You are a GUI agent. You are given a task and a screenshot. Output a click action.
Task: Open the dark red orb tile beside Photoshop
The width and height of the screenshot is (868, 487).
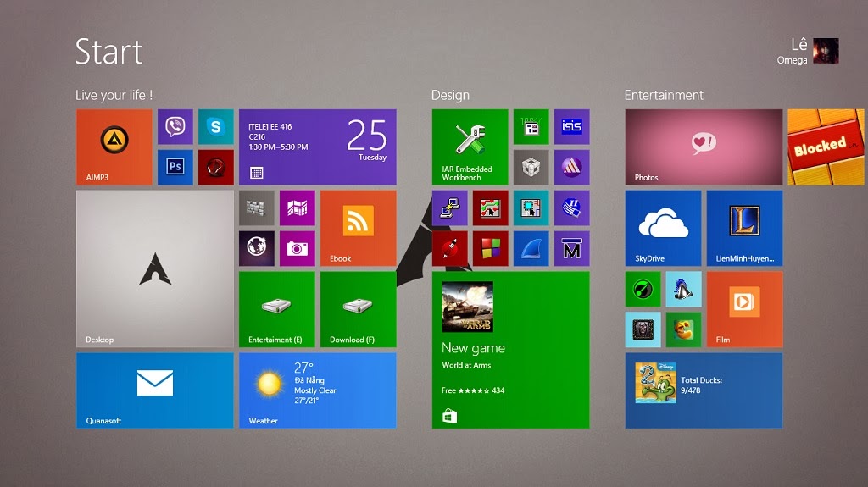(x=216, y=167)
